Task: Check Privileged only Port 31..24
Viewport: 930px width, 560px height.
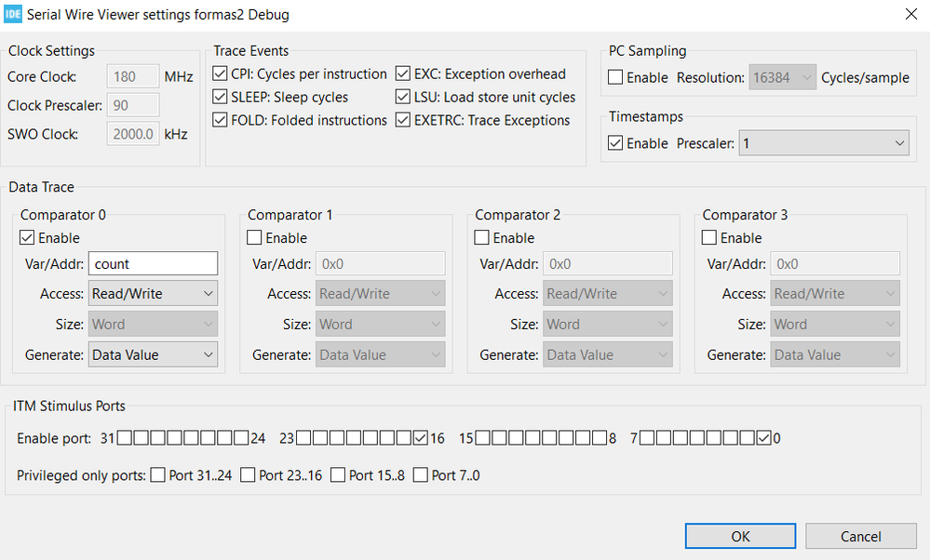Action: pos(158,475)
